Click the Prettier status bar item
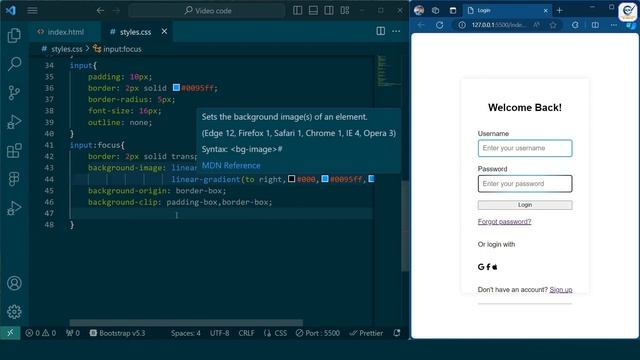 pyautogui.click(x=366, y=333)
